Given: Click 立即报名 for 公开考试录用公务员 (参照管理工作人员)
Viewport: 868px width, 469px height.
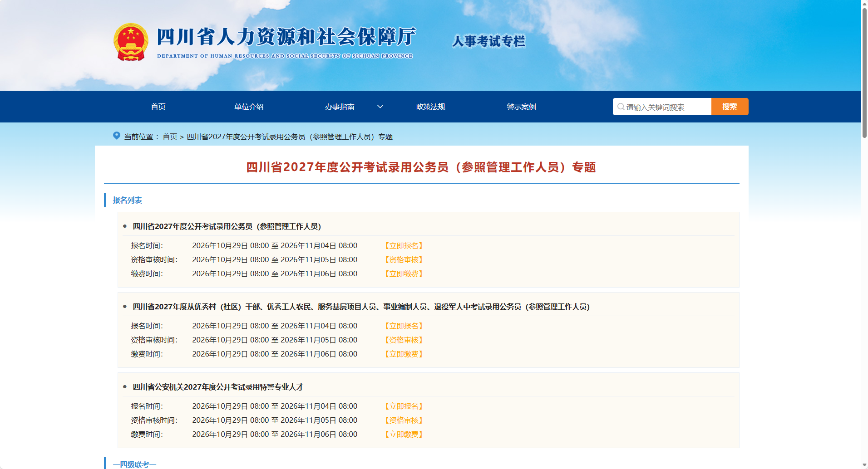Looking at the screenshot, I should pos(404,245).
